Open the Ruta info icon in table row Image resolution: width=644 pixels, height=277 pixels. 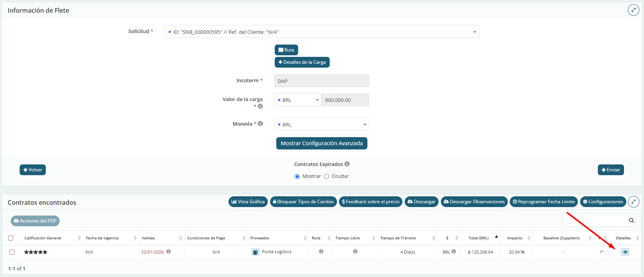click(x=321, y=252)
